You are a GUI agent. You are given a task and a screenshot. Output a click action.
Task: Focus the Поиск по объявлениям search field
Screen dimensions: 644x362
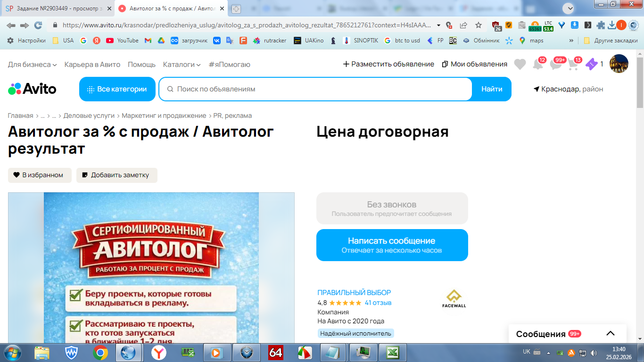click(x=315, y=89)
